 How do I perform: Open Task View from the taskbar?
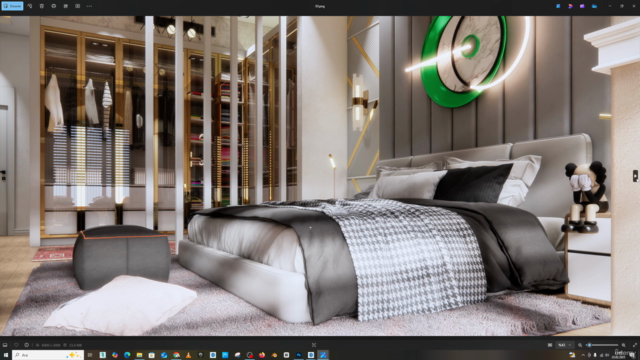pos(90,355)
